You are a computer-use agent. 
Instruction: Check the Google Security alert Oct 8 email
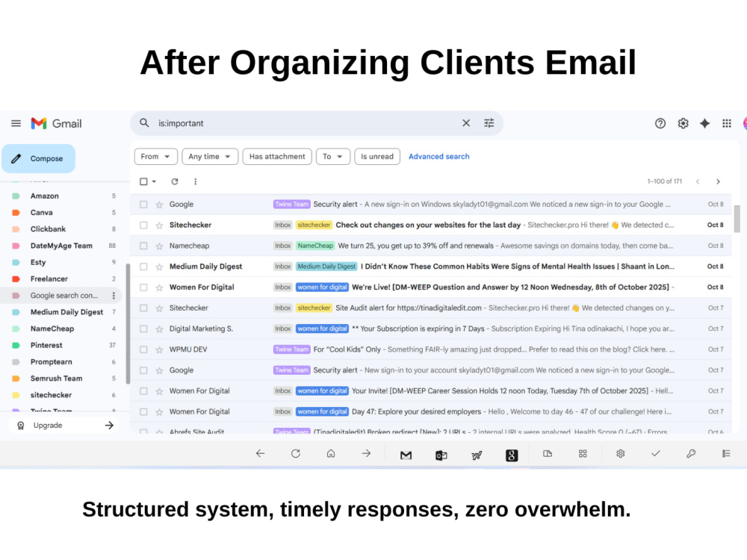pos(143,205)
